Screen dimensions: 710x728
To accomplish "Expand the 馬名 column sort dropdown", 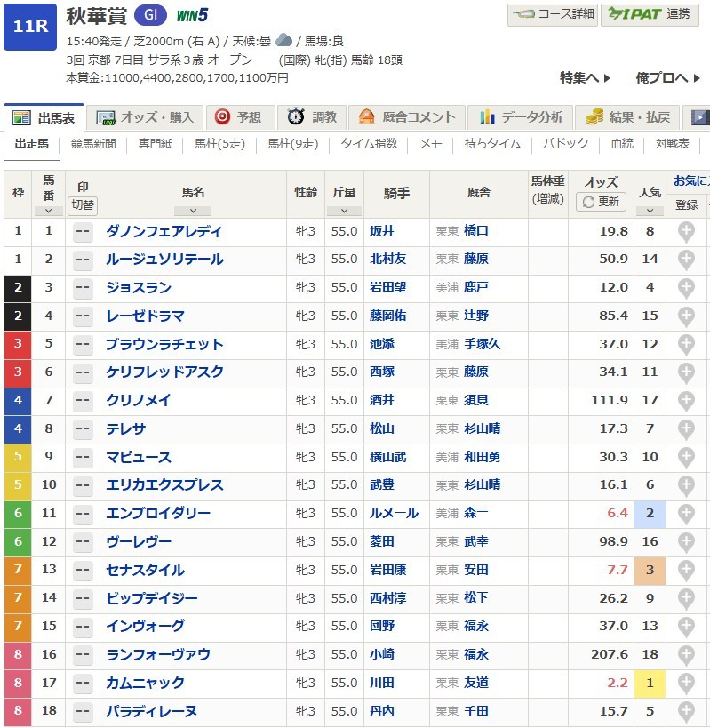I will point(193,211).
